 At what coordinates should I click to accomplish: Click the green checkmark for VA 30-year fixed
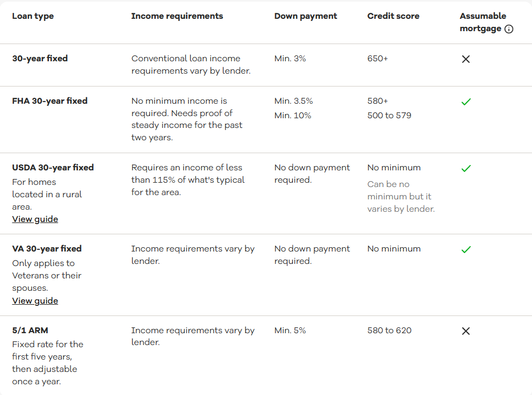[466, 250]
